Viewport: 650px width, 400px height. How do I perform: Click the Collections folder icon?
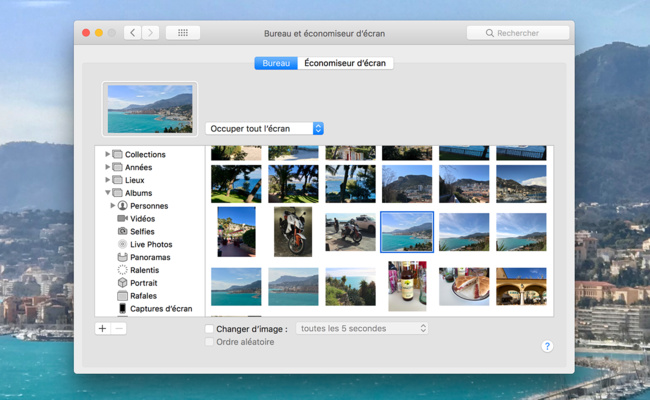[x=118, y=154]
